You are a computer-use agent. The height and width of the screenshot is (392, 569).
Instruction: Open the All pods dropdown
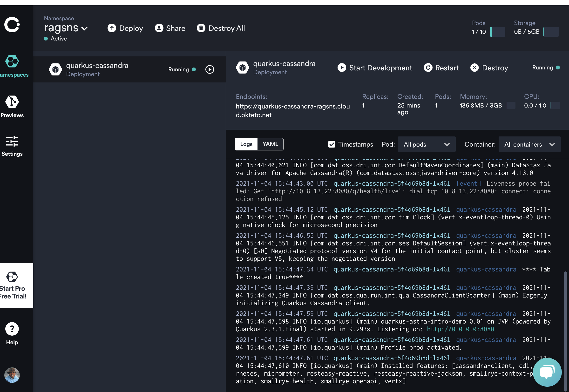(x=426, y=144)
